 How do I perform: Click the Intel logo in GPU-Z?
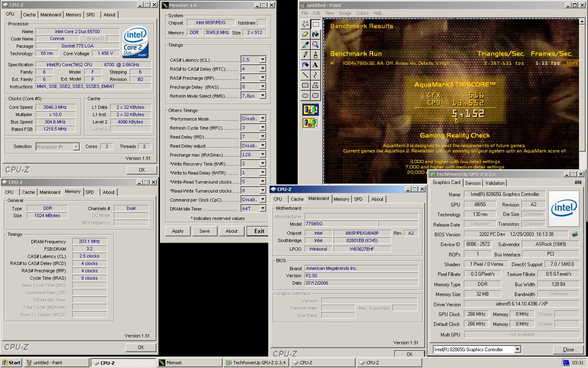563,209
